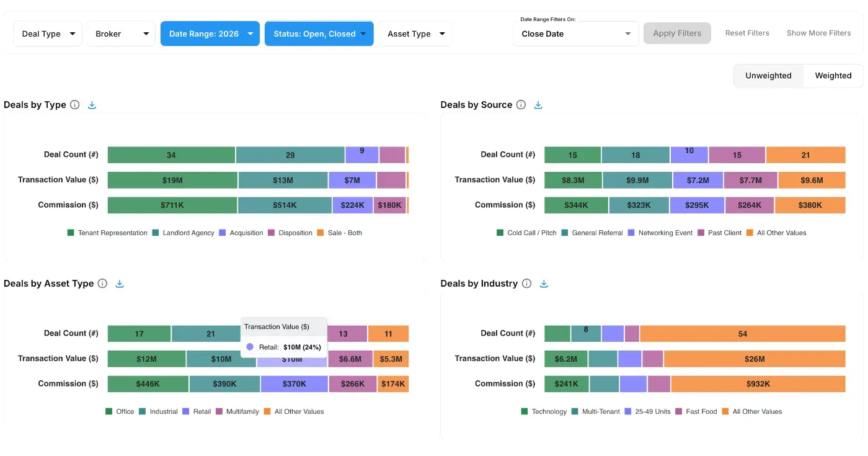Click Show More Filters
Viewport: 868px width, 456px height.
point(819,34)
